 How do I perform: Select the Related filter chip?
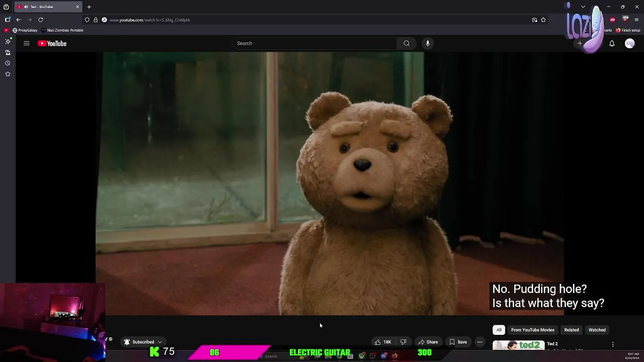click(572, 330)
